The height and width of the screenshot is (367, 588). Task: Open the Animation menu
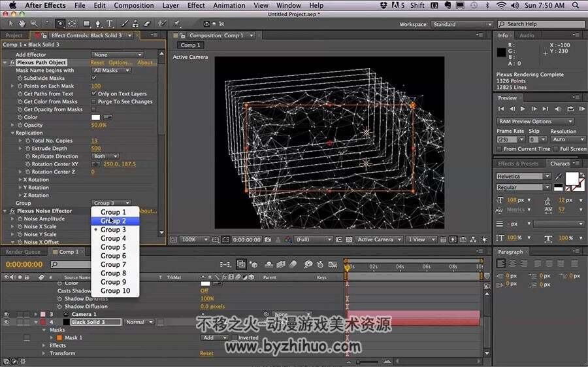(x=229, y=5)
